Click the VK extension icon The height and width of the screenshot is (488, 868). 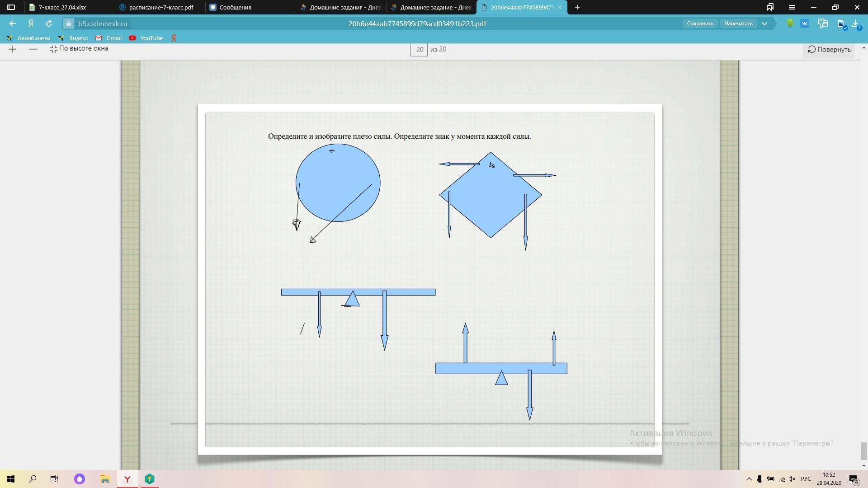(x=805, y=23)
